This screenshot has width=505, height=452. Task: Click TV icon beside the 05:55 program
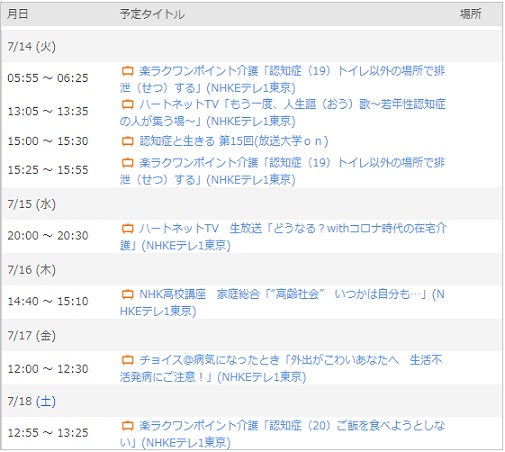point(127,71)
